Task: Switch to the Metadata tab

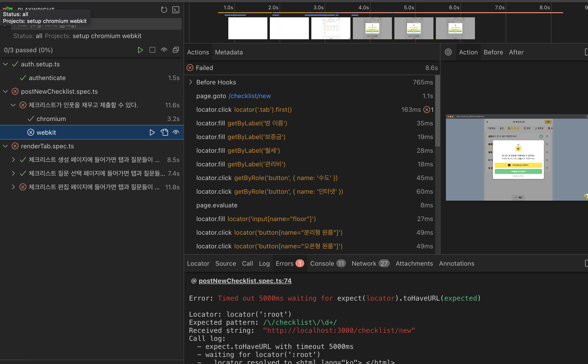Action: [x=229, y=52]
